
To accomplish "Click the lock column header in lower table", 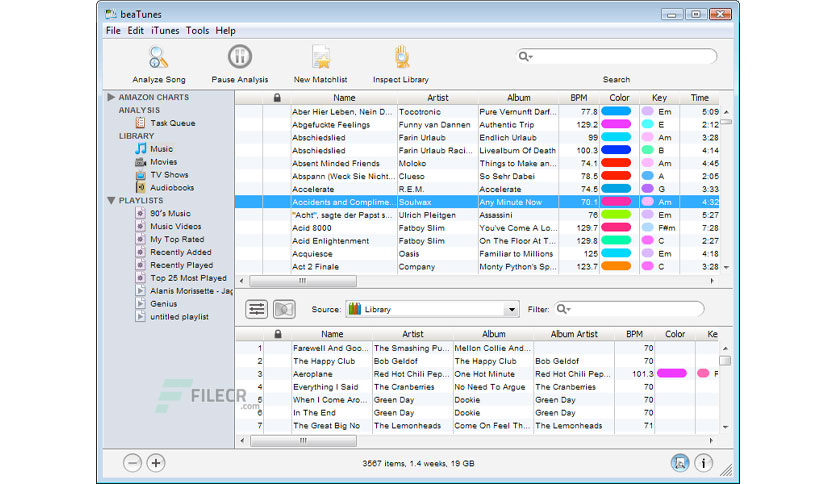I will click(278, 334).
